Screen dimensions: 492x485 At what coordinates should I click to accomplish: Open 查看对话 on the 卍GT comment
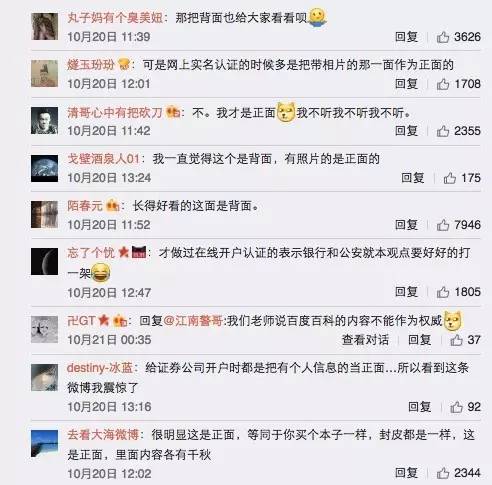[x=365, y=340]
